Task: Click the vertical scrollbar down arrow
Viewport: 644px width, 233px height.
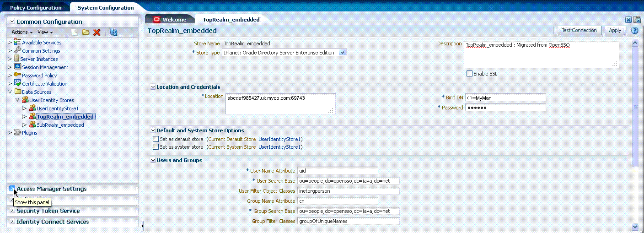Action: [x=635, y=226]
